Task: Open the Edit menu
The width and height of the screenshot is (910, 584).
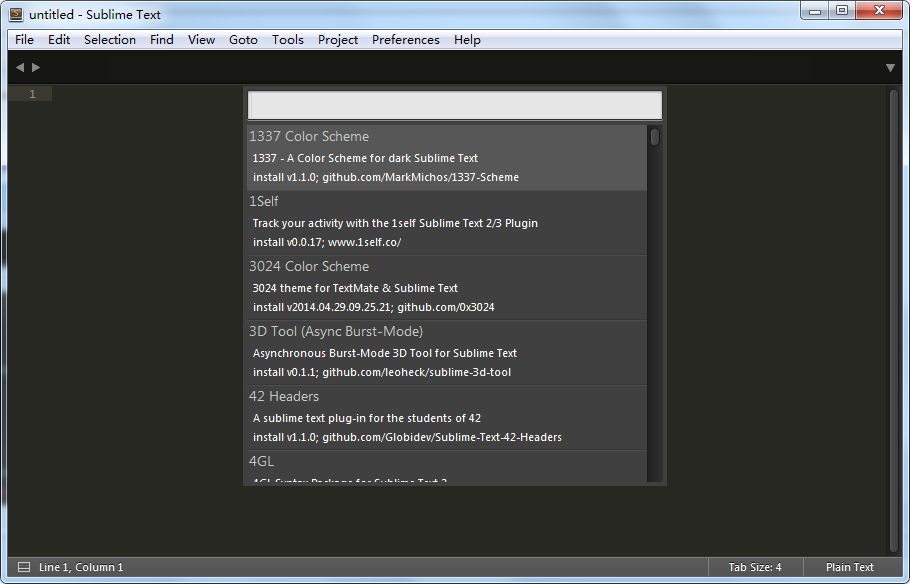Action: pos(59,39)
